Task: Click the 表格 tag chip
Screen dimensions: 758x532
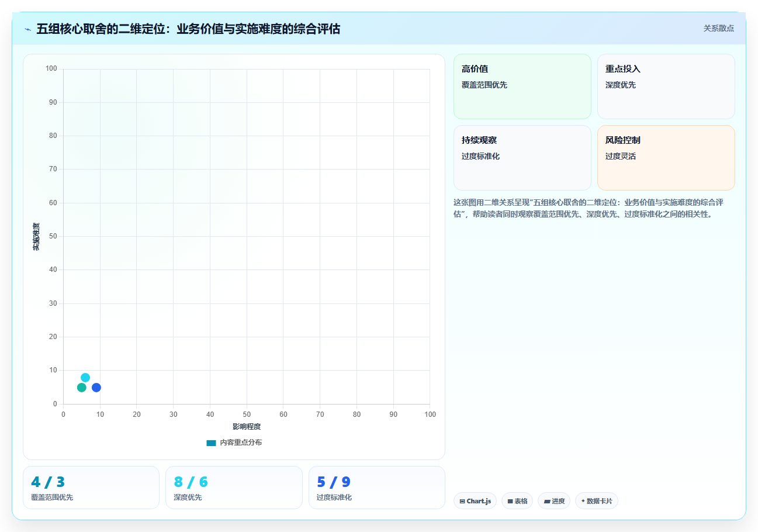Action: point(517,501)
